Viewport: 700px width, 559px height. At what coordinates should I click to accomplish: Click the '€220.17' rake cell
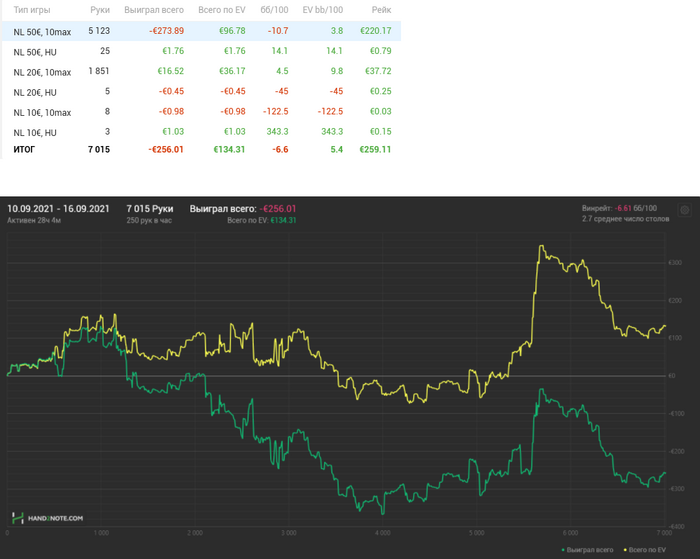(376, 31)
